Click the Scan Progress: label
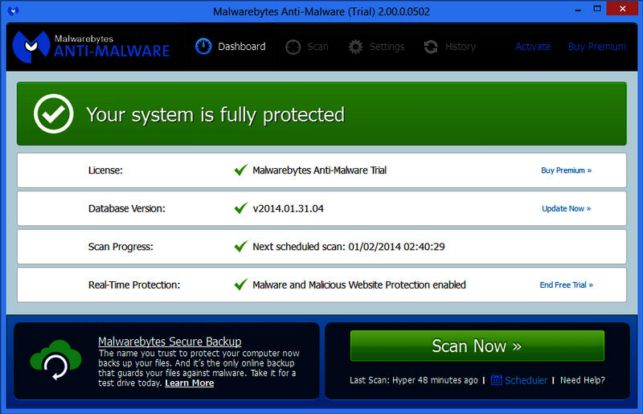The height and width of the screenshot is (414, 643). (121, 246)
